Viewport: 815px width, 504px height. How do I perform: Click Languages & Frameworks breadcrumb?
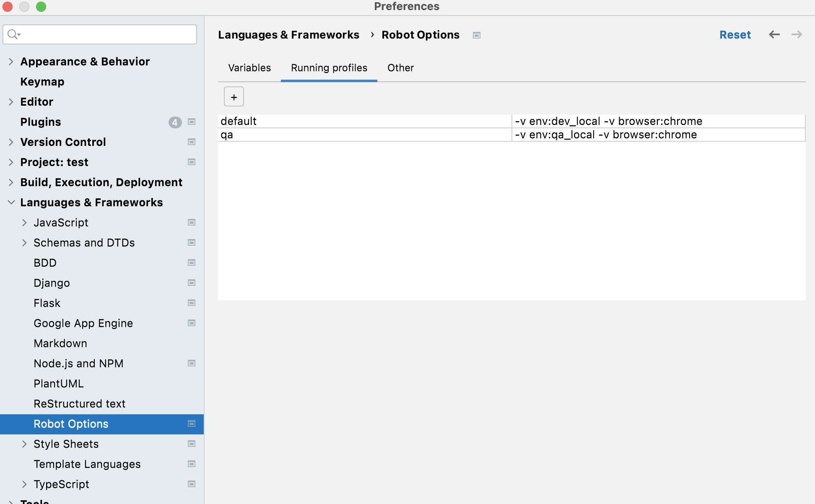(x=288, y=35)
